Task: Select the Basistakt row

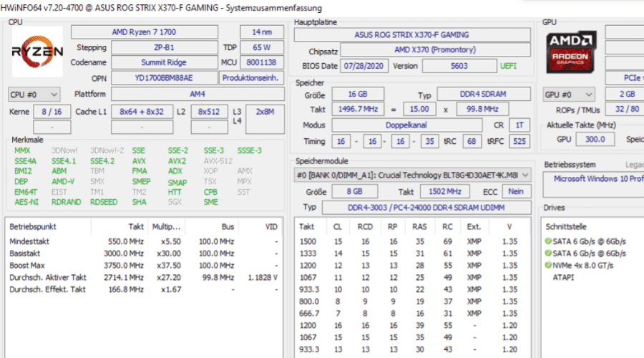Action: [144, 253]
